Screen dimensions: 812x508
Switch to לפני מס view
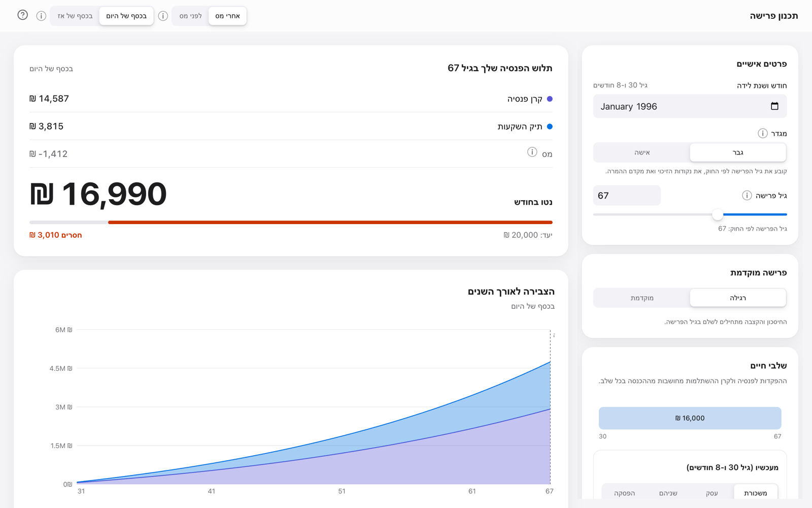point(190,16)
